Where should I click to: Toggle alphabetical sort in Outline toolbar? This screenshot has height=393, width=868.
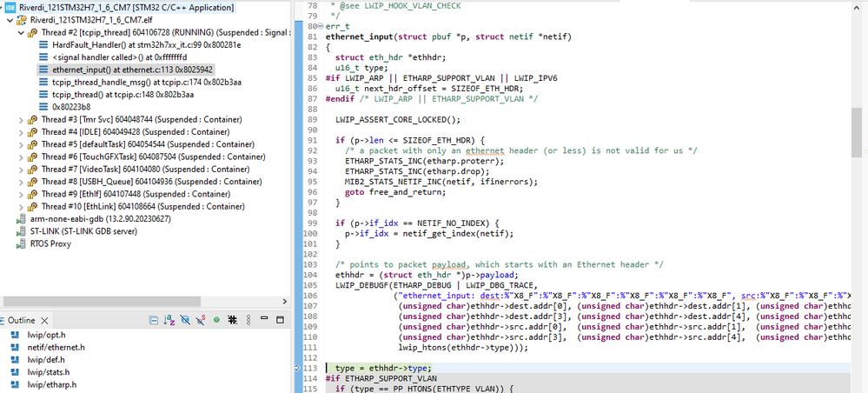point(169,320)
